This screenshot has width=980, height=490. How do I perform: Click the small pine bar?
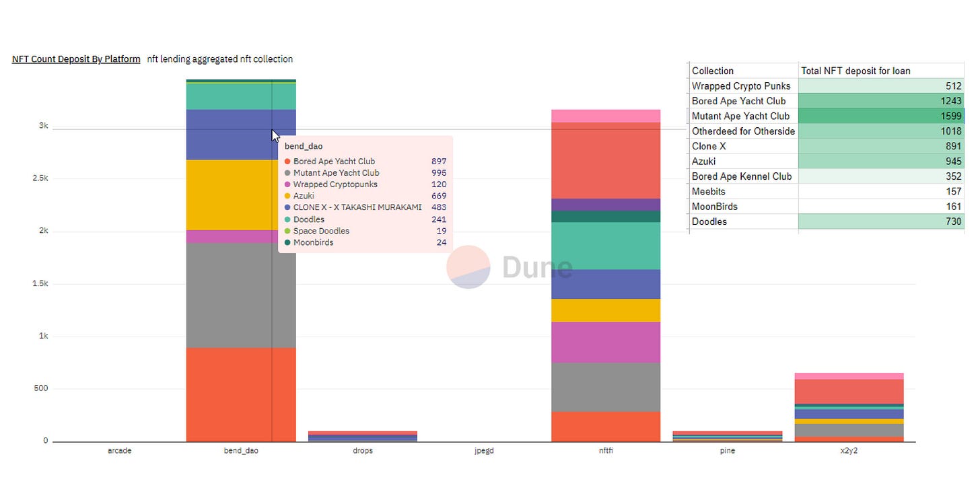[728, 436]
